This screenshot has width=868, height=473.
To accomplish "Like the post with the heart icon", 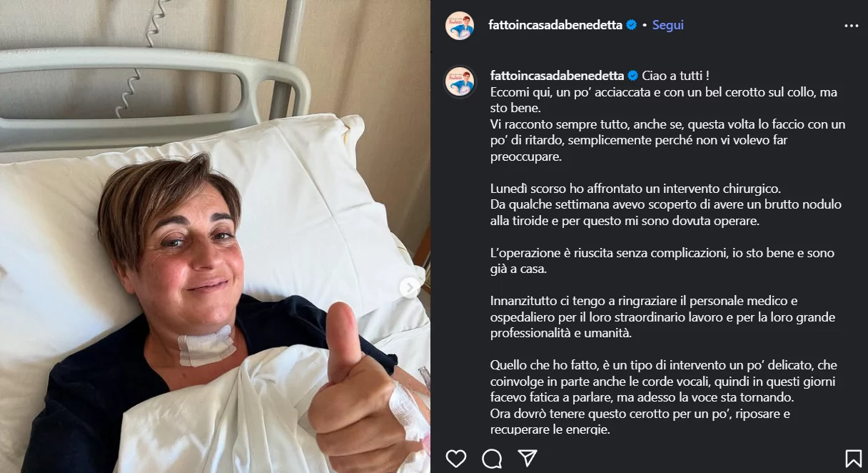I will click(x=456, y=458).
